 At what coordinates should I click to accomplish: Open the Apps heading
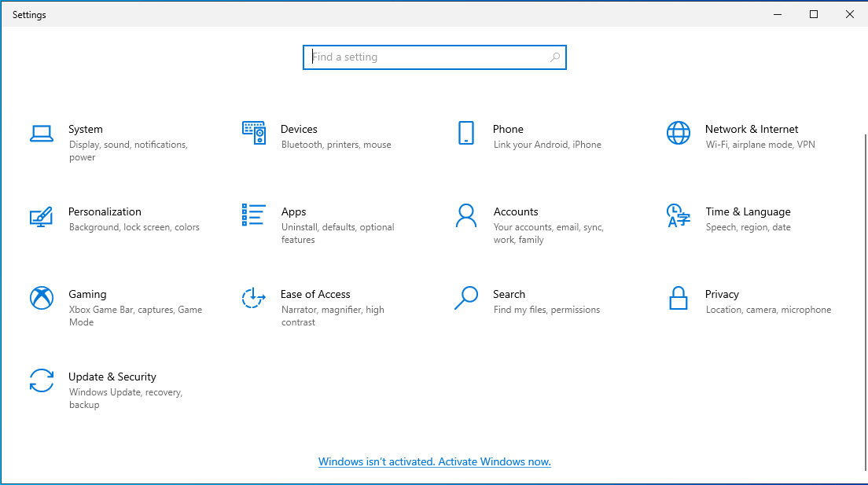click(293, 211)
